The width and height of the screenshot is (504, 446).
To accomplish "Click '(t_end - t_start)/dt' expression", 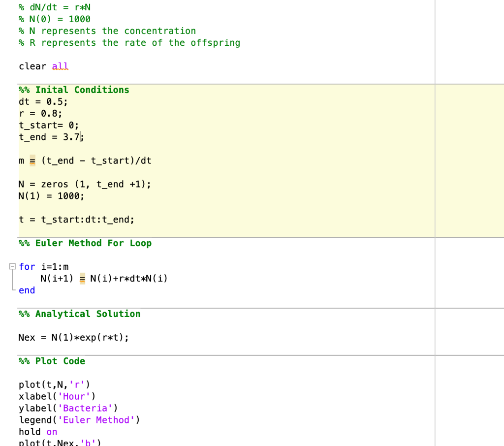I will (x=96, y=160).
